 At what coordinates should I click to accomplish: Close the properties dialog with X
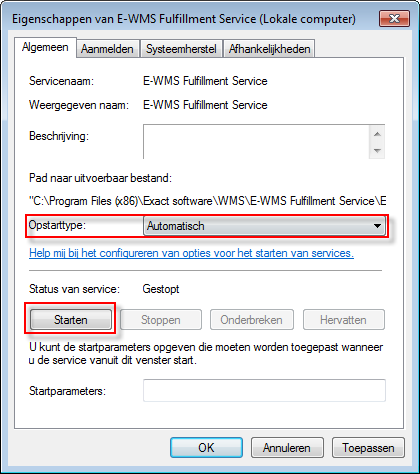pyautogui.click(x=394, y=18)
